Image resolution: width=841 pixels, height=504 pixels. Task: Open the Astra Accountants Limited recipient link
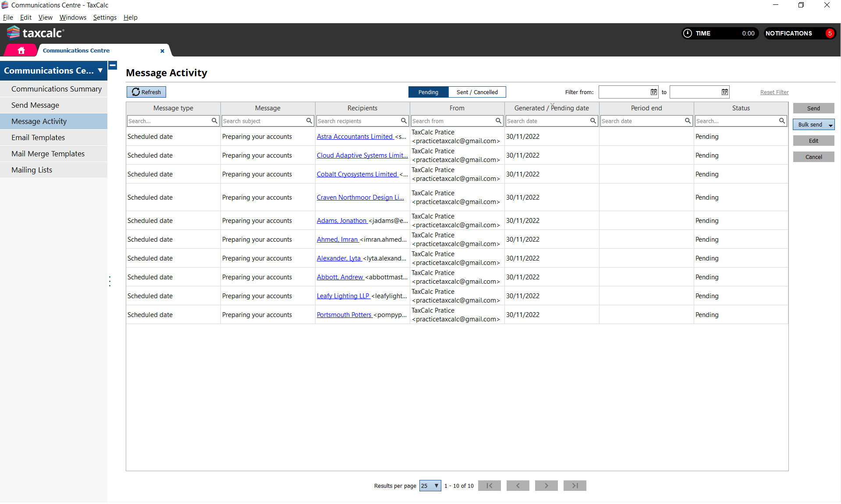pos(355,137)
